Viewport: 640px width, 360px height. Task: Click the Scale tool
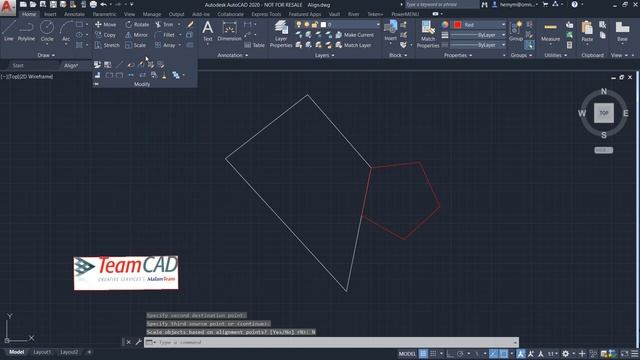coord(136,45)
